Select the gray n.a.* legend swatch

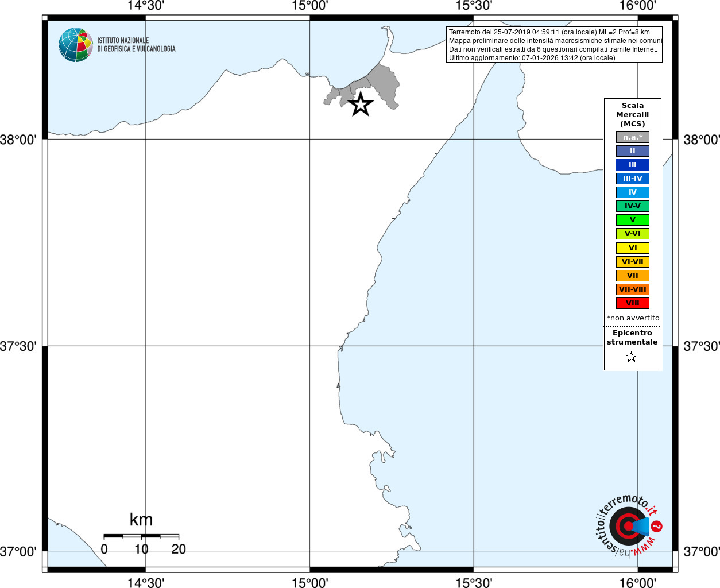(633, 137)
